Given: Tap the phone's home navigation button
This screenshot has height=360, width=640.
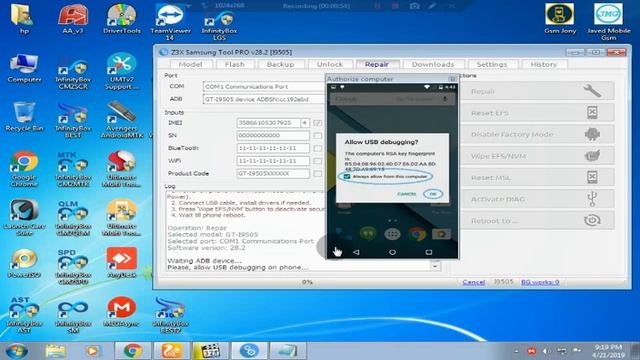Looking at the screenshot, I should pos(392,252).
